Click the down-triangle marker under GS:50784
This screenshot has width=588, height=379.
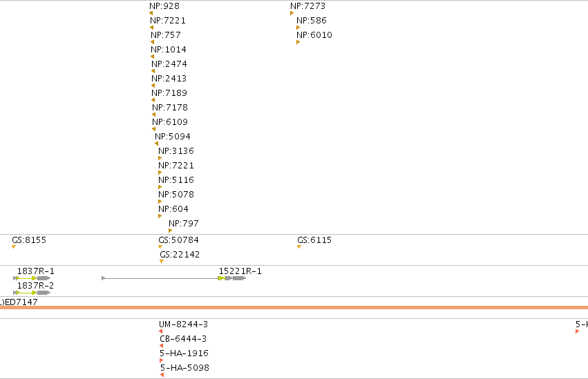(160, 247)
